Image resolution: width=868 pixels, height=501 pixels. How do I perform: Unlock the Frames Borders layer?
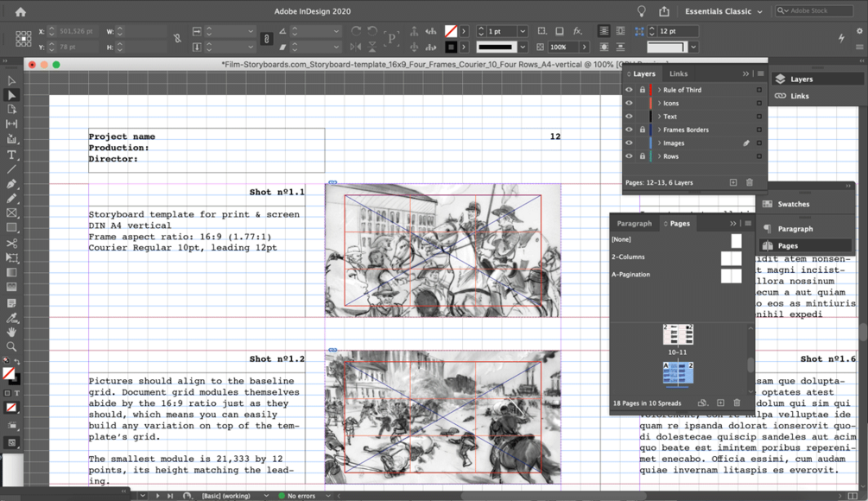[642, 130]
